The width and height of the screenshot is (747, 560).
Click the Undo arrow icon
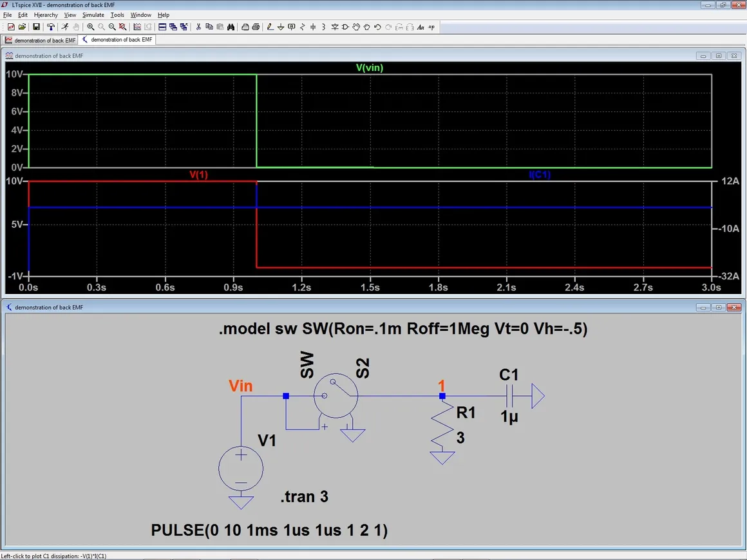pyautogui.click(x=377, y=27)
